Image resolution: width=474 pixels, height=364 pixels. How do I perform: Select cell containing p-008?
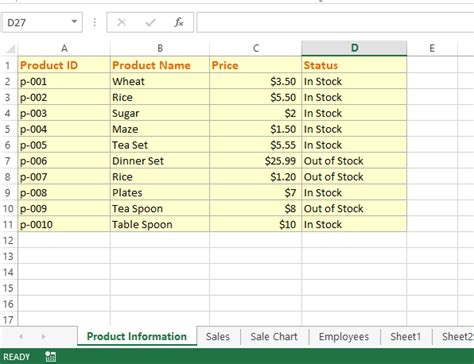(64, 192)
